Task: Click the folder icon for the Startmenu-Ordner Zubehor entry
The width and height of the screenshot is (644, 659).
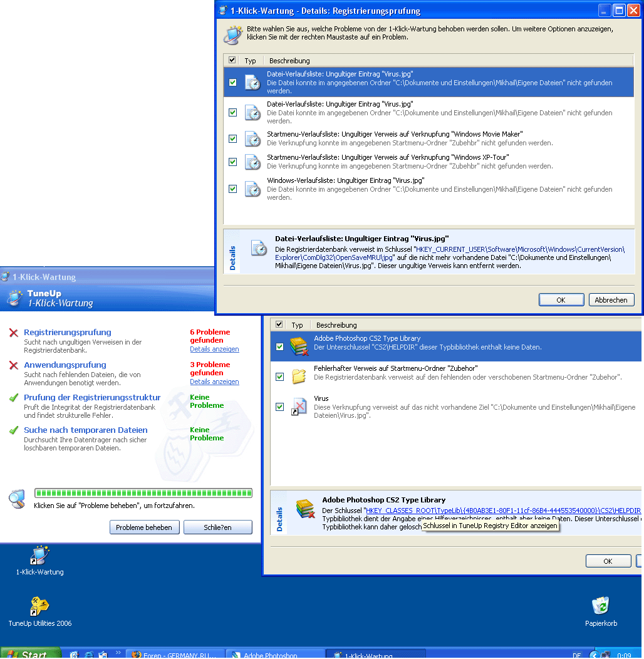Action: coord(299,376)
